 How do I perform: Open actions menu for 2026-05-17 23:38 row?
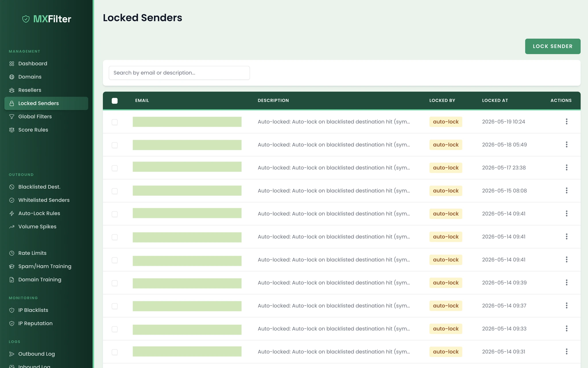(x=566, y=168)
